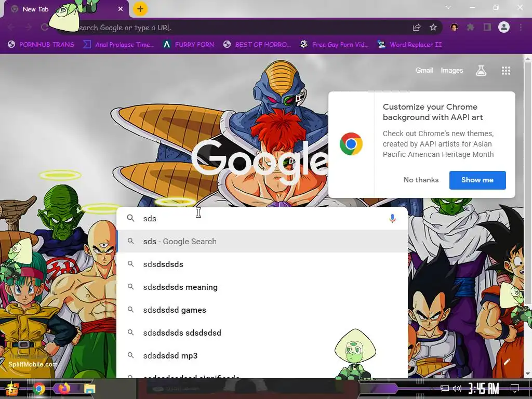Focus the address bar URL field
This screenshot has height=399, width=532.
point(237,28)
